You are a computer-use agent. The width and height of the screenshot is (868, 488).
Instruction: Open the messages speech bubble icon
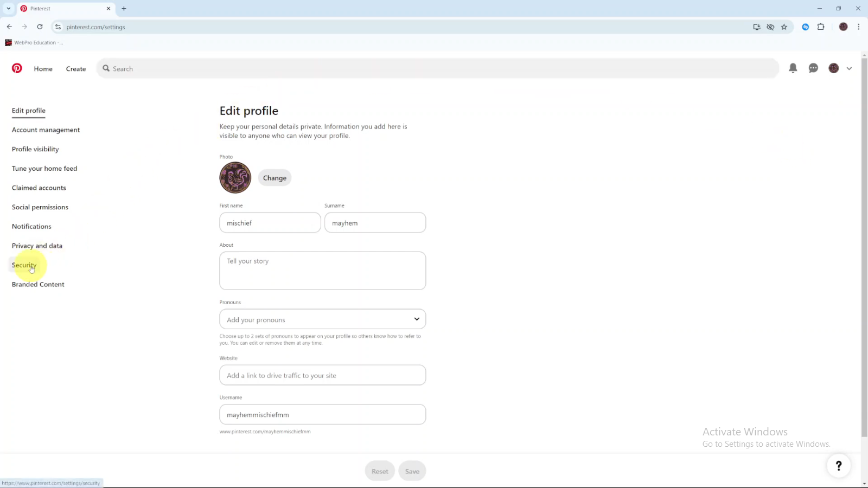pyautogui.click(x=813, y=68)
